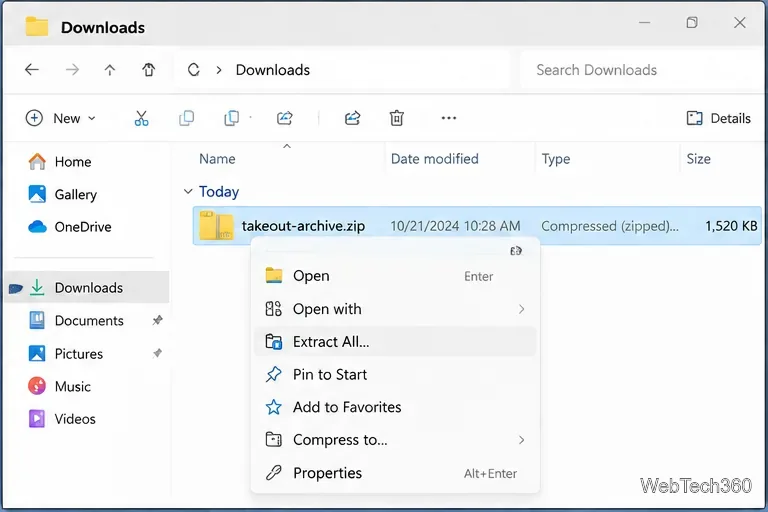768x512 pixels.
Task: Click Downloads in the address breadcrumb
Action: (273, 70)
